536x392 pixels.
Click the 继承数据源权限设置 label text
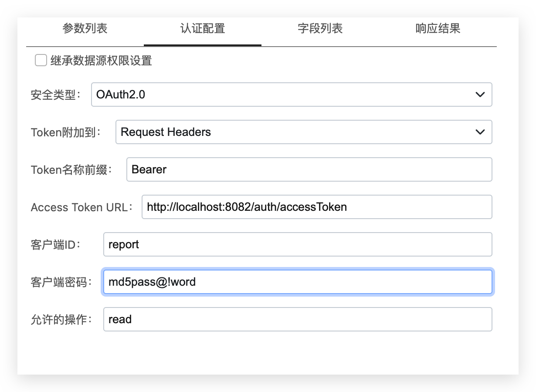[x=101, y=61]
